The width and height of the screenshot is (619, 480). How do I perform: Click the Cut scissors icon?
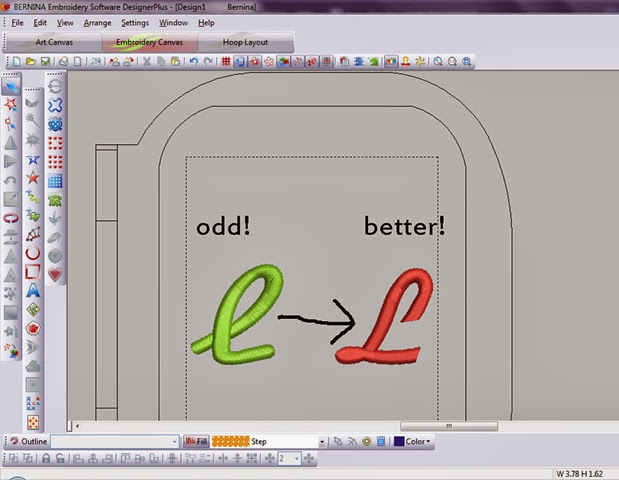(x=147, y=62)
